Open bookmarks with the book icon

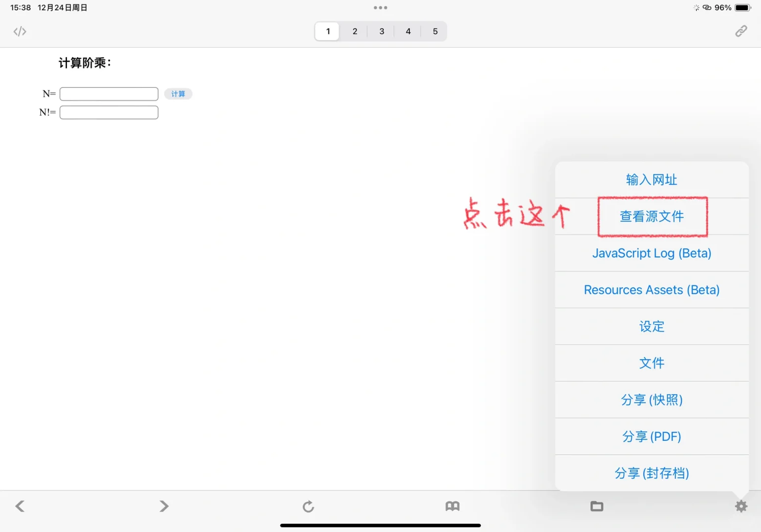point(452,506)
